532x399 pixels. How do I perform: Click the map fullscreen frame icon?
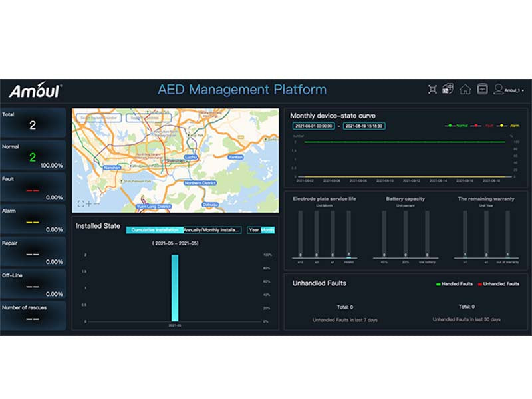click(x=80, y=203)
